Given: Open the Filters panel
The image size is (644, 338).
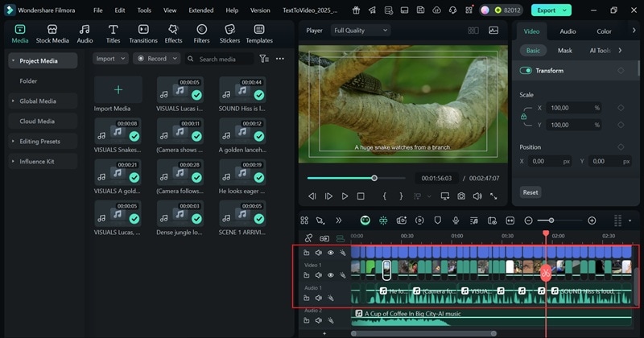Looking at the screenshot, I should click(201, 34).
